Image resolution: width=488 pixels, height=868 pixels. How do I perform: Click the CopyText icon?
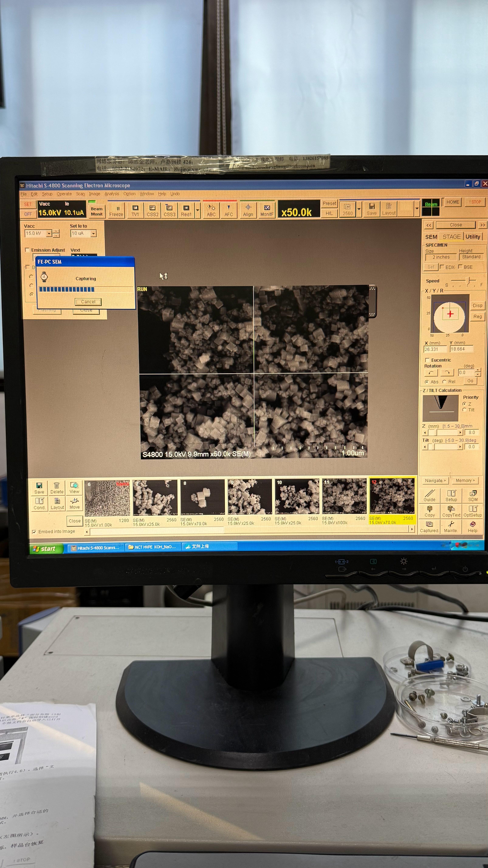(x=451, y=511)
